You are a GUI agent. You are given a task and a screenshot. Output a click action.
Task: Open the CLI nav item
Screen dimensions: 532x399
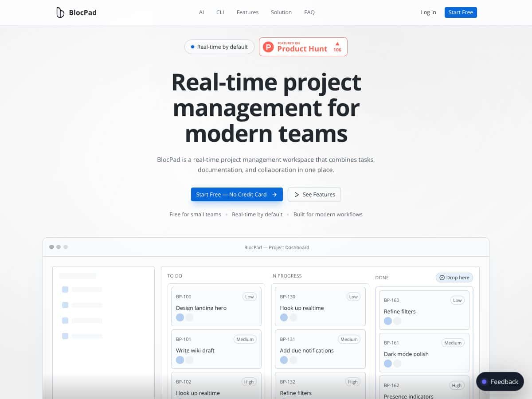[x=220, y=12]
